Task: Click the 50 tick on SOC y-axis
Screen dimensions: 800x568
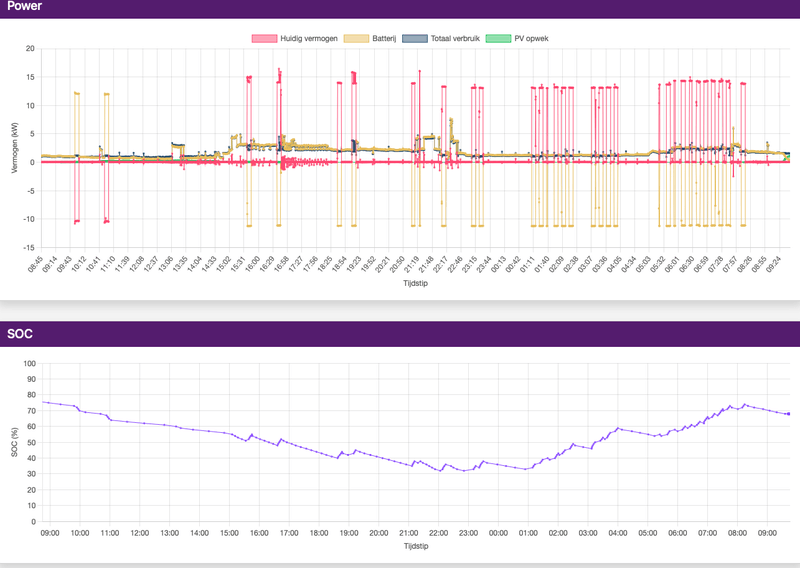Action: coord(32,442)
